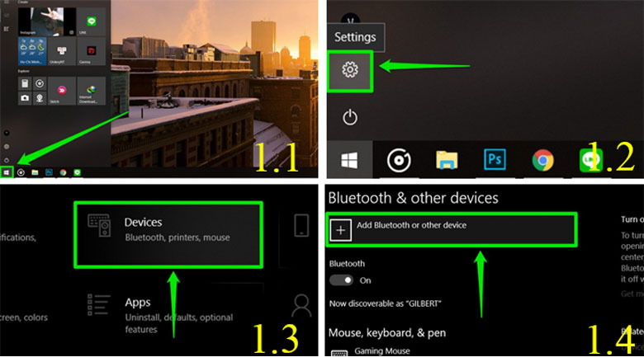Open the Calculator tile in the Start menu
This screenshot has width=644, height=362.
26,84
